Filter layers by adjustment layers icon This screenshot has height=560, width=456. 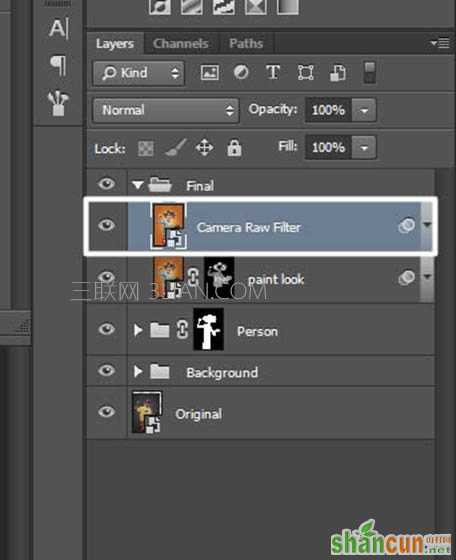tap(241, 72)
